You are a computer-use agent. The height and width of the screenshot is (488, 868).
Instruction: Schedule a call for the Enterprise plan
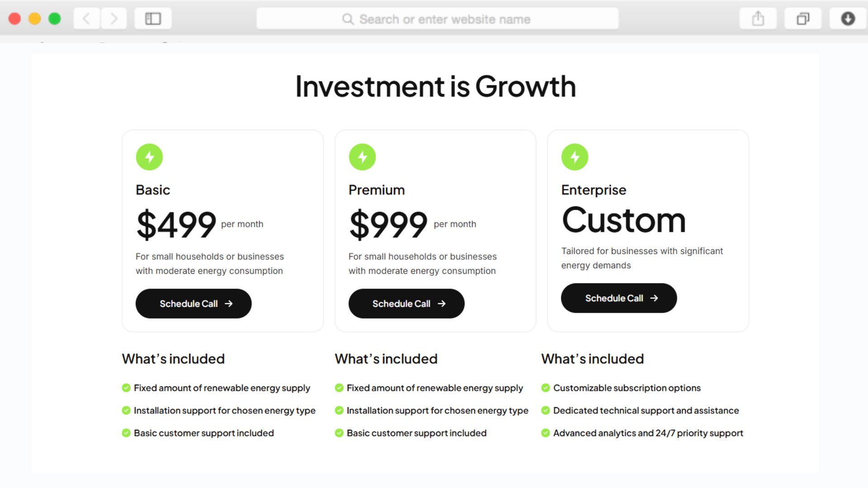click(x=618, y=298)
